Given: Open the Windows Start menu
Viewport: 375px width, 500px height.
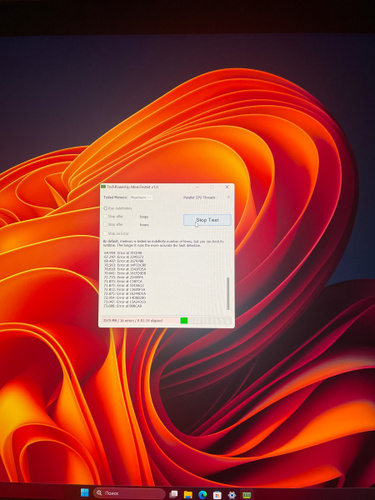Looking at the screenshot, I should click(85, 492).
